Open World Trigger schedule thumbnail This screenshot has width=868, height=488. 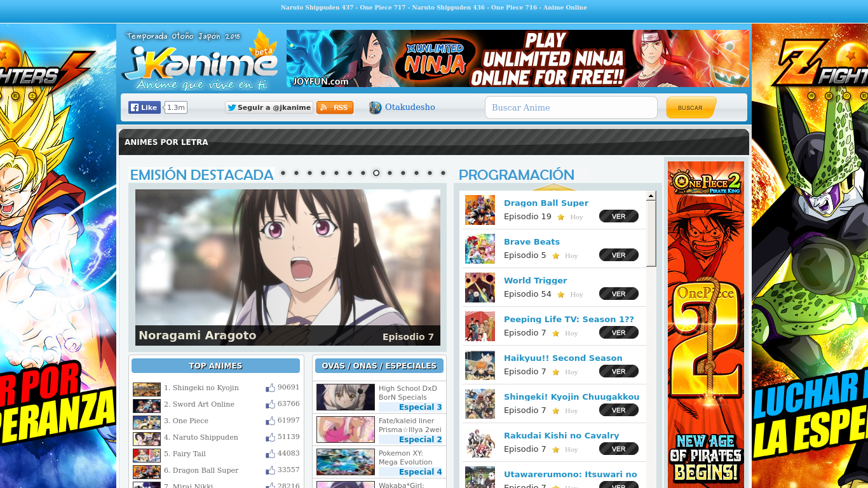(480, 288)
